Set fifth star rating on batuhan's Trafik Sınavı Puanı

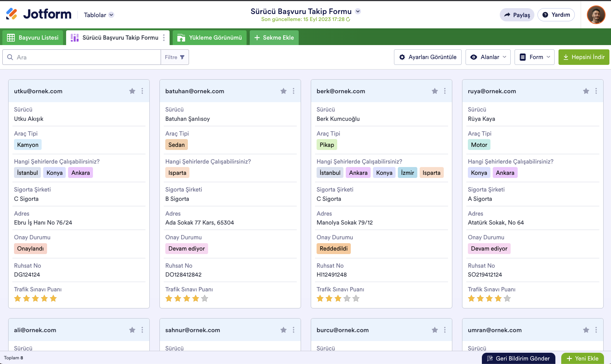point(205,298)
